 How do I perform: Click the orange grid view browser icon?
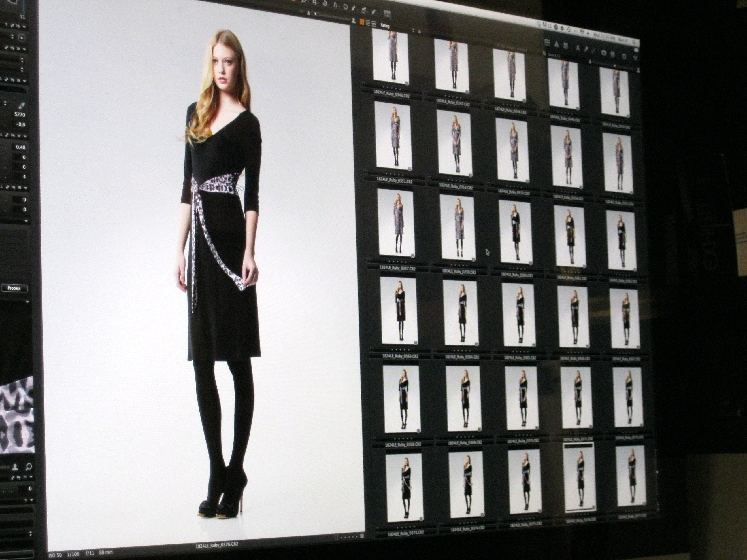(x=362, y=22)
